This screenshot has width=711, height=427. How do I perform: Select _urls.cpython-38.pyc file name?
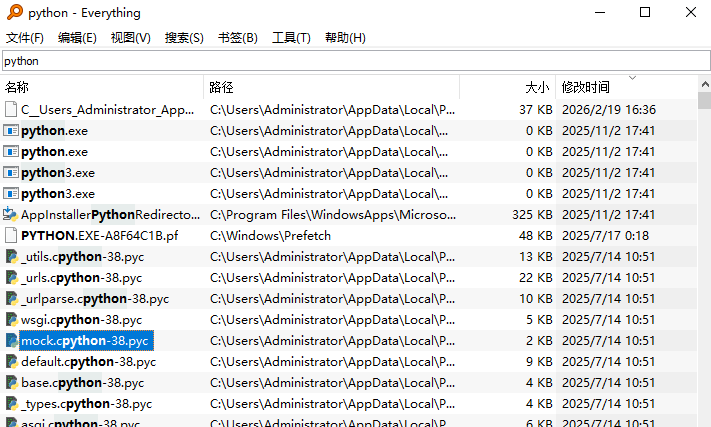tap(82, 277)
